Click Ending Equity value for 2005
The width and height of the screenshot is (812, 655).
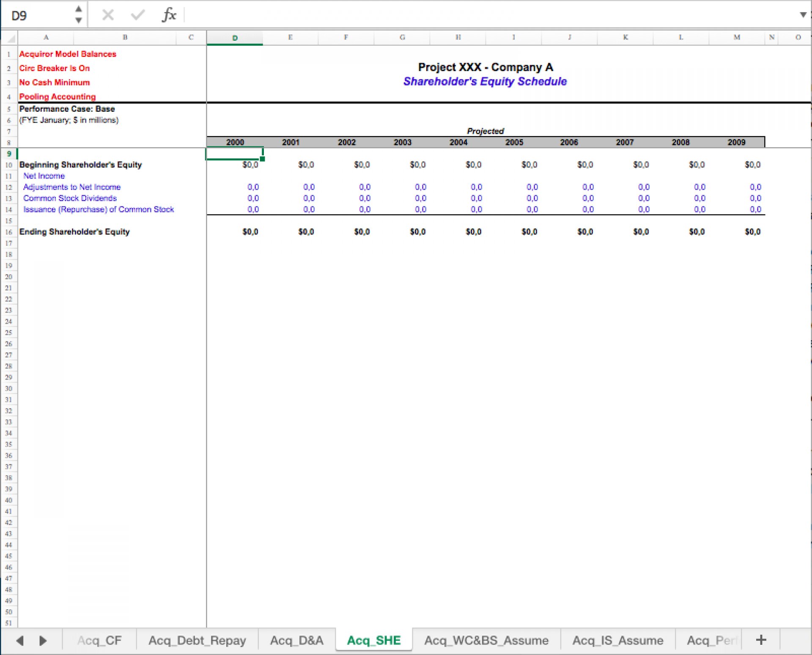(529, 232)
